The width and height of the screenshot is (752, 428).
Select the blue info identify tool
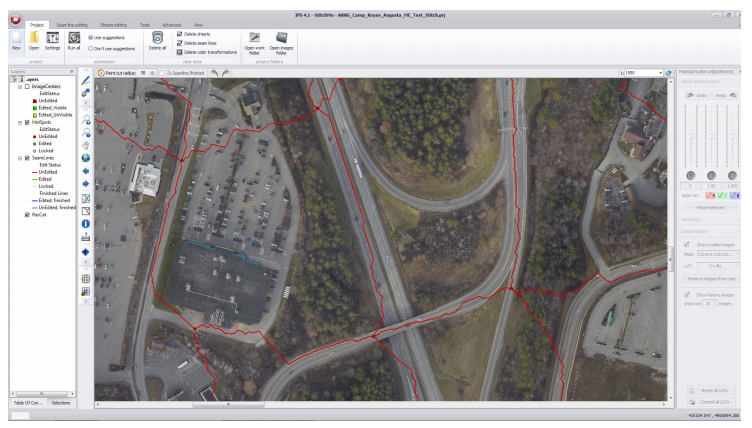point(86,224)
